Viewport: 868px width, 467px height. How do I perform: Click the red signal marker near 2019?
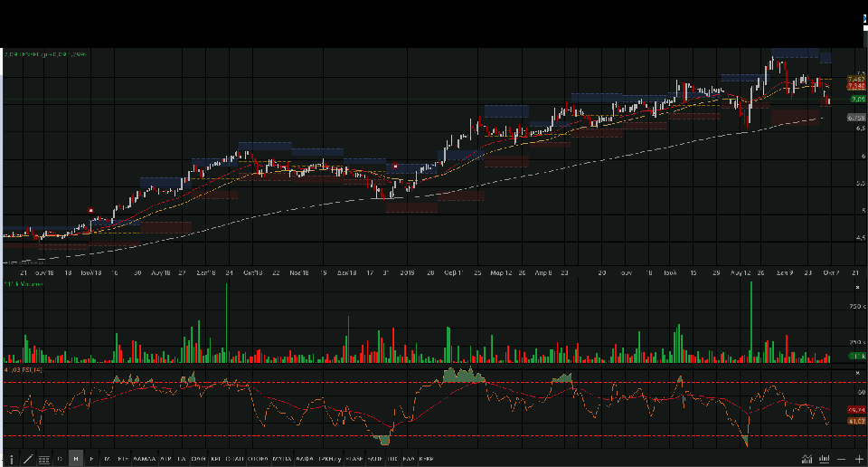(396, 167)
